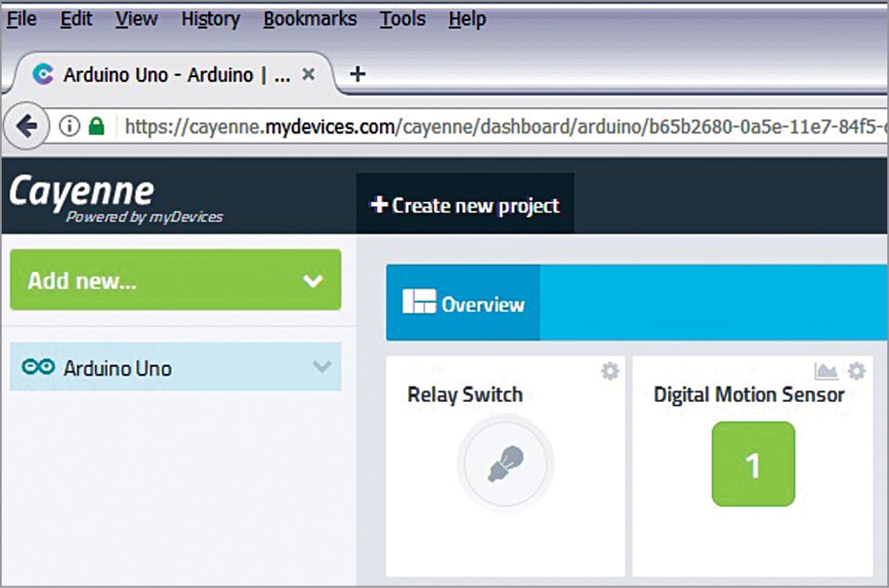Screen dimensions: 889x588
Task: Click the green motion sensor value tile
Action: coord(754,464)
